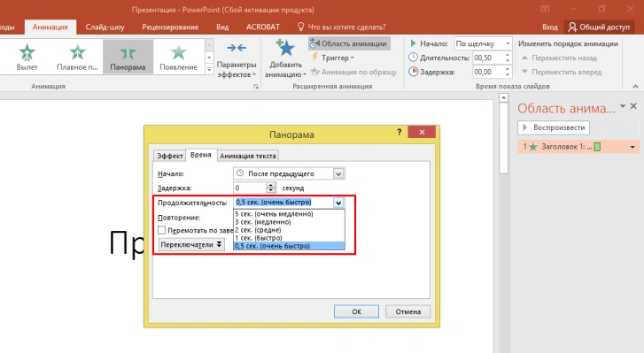644x353 pixels.
Task: Check Перемотать по завершении checkbox
Action: pos(162,230)
